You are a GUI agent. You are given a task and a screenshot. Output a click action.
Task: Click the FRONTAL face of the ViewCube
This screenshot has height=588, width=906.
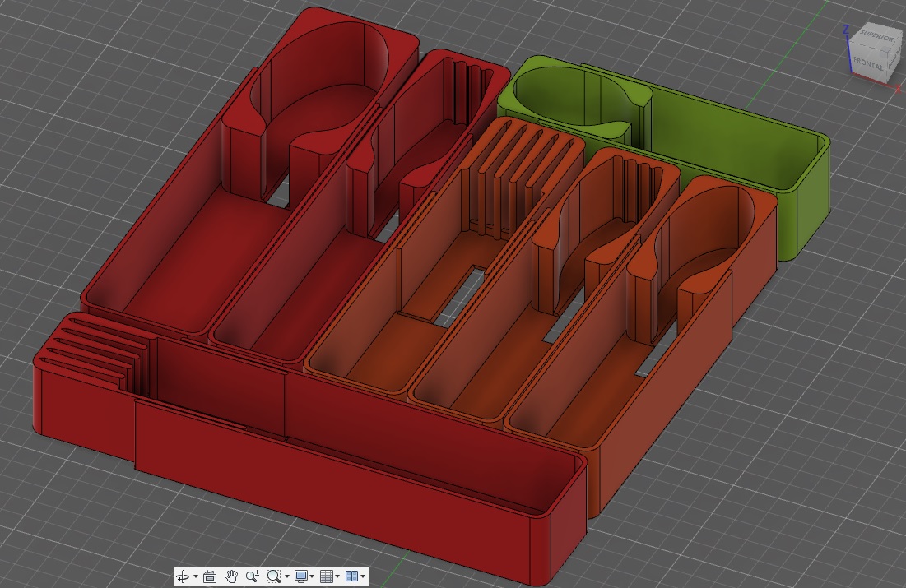coord(868,64)
